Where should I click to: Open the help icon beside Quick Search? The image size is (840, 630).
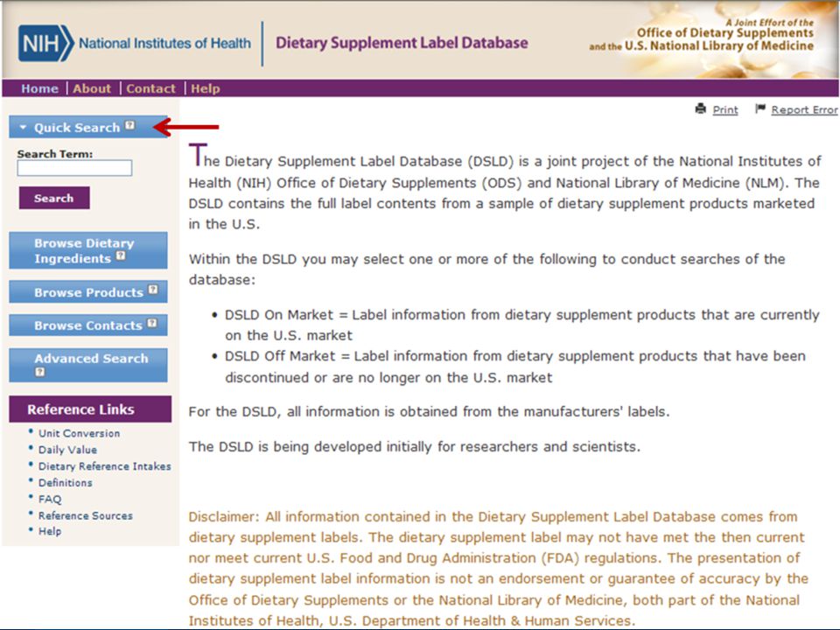(130, 125)
